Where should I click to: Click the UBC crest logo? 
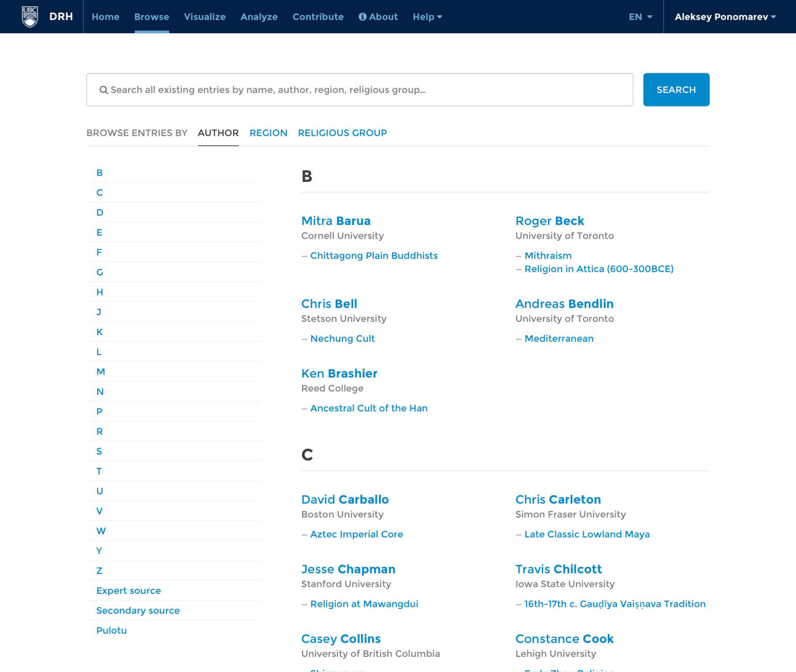point(29,16)
